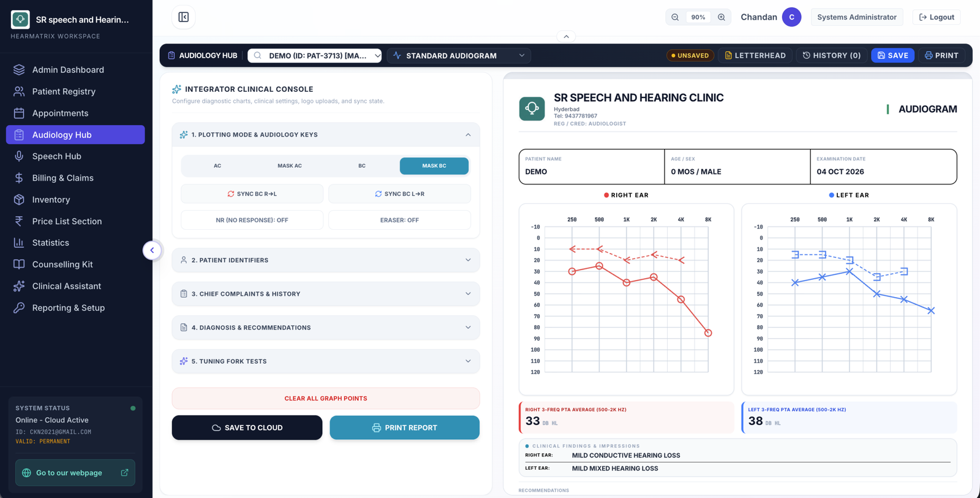Click Sync BC L→R button

pyautogui.click(x=399, y=194)
